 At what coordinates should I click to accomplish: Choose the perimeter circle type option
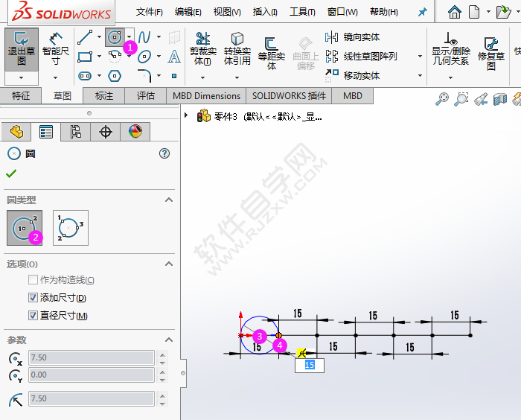(x=71, y=227)
